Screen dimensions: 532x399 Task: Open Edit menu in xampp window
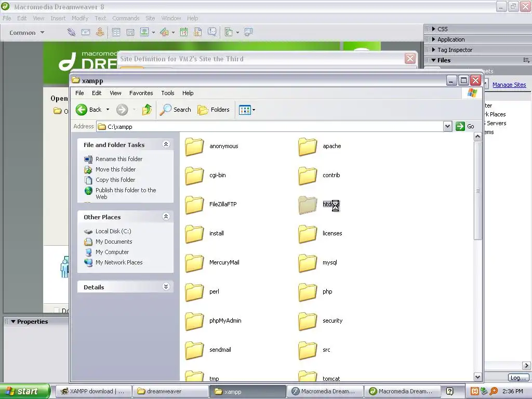coord(97,93)
